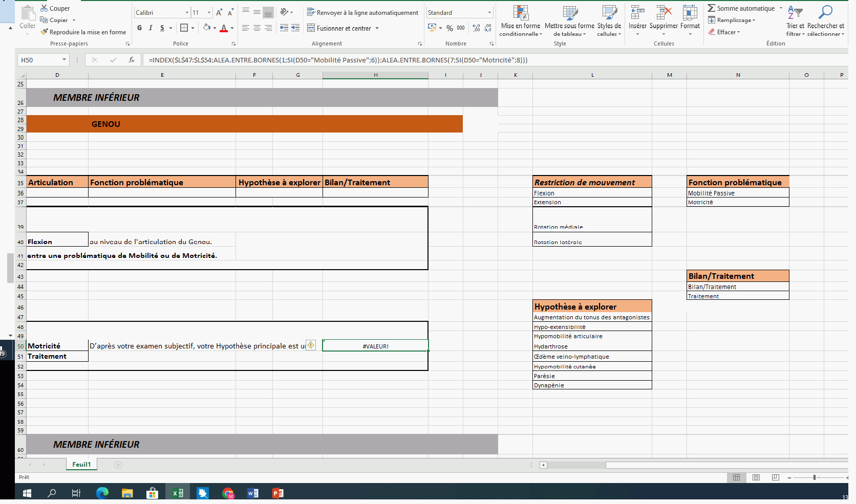This screenshot has width=856, height=504.
Task: Click the borders icon in Police group
Action: click(184, 28)
